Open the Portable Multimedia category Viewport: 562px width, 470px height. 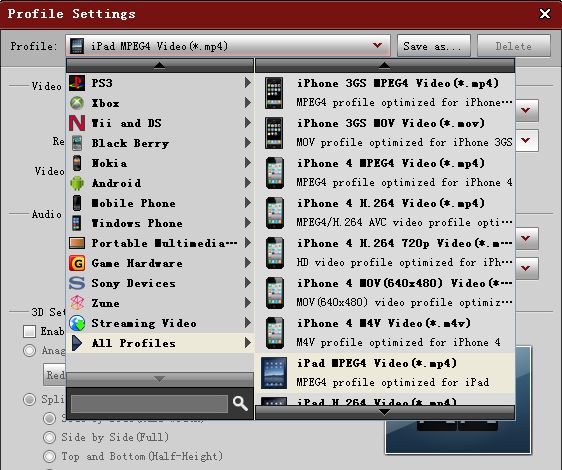[x=160, y=243]
